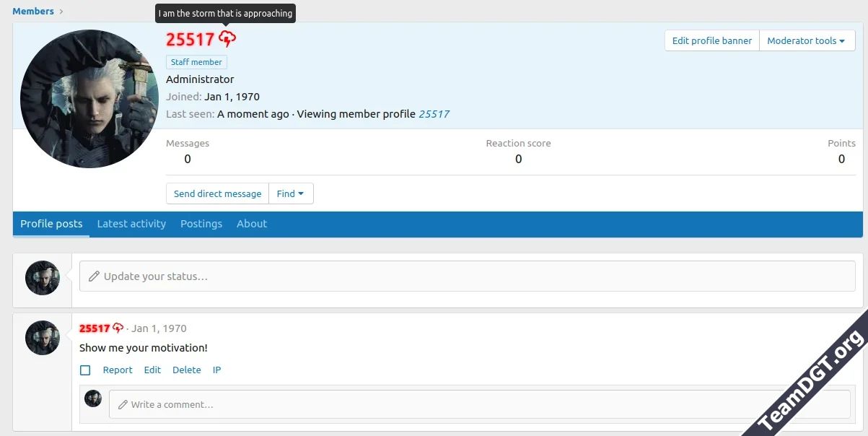Click the 'Show me your motivation!' post text
The width and height of the screenshot is (868, 436).
click(144, 348)
